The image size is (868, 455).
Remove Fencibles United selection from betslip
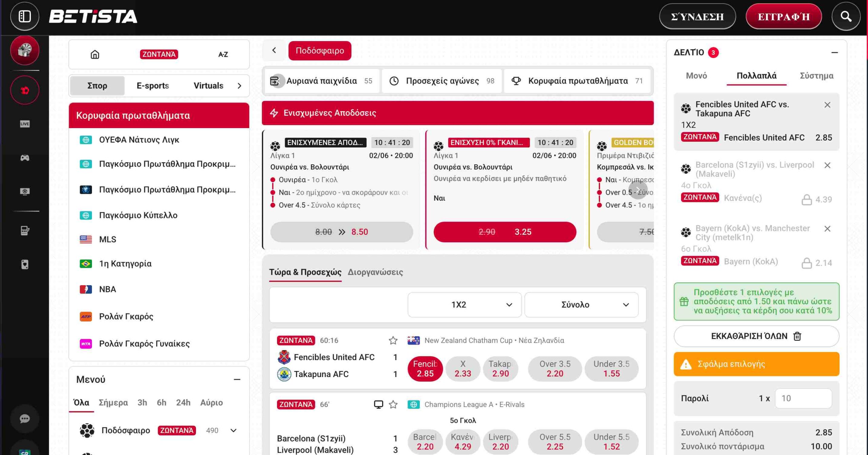(x=827, y=105)
